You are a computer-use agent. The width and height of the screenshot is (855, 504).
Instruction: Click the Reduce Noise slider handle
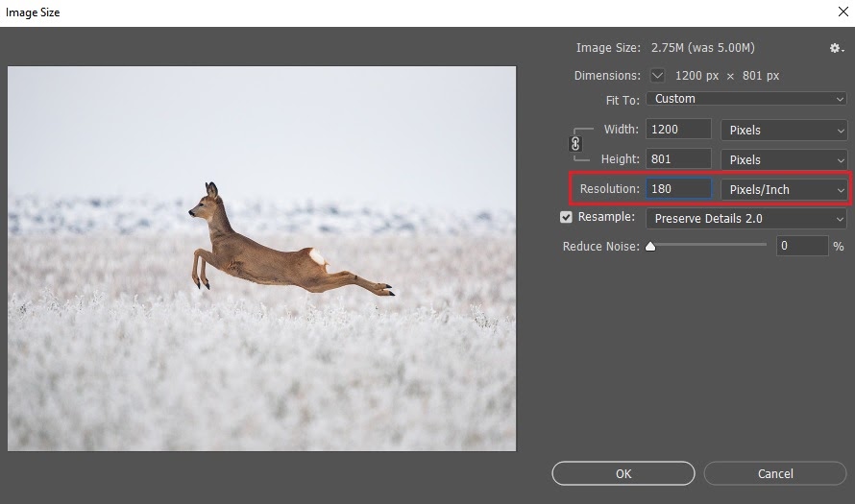[x=650, y=247]
